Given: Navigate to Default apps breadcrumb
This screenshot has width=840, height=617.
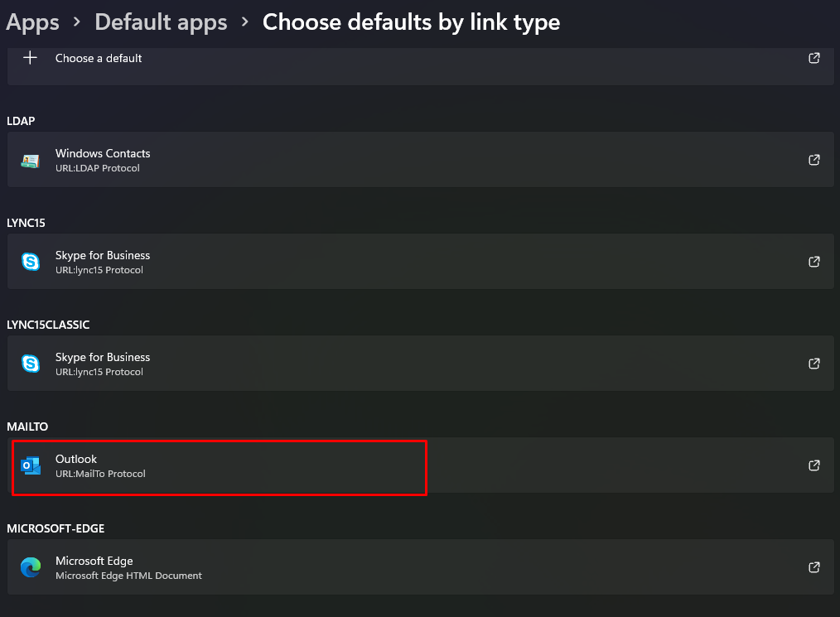Looking at the screenshot, I should [x=161, y=22].
